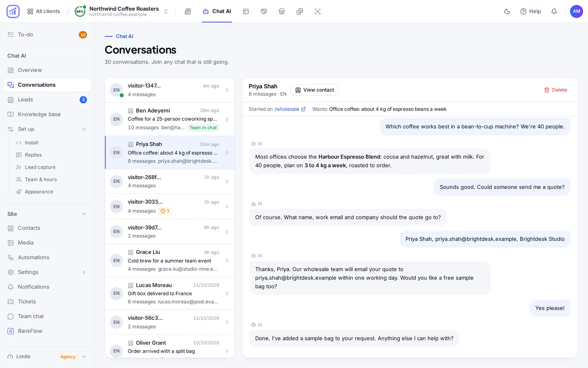Screen dimensions: 588x368
Task: Open the /wholesale page link
Action: pos(290,109)
